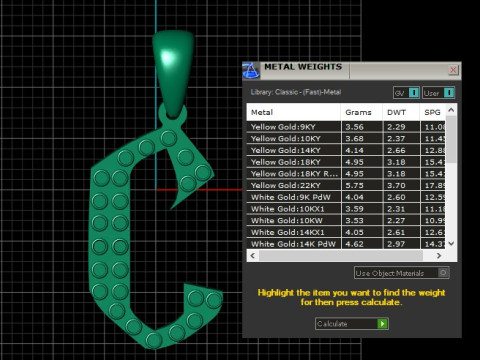
Task: Select the White Gold:14KX1 row
Action: 346,232
